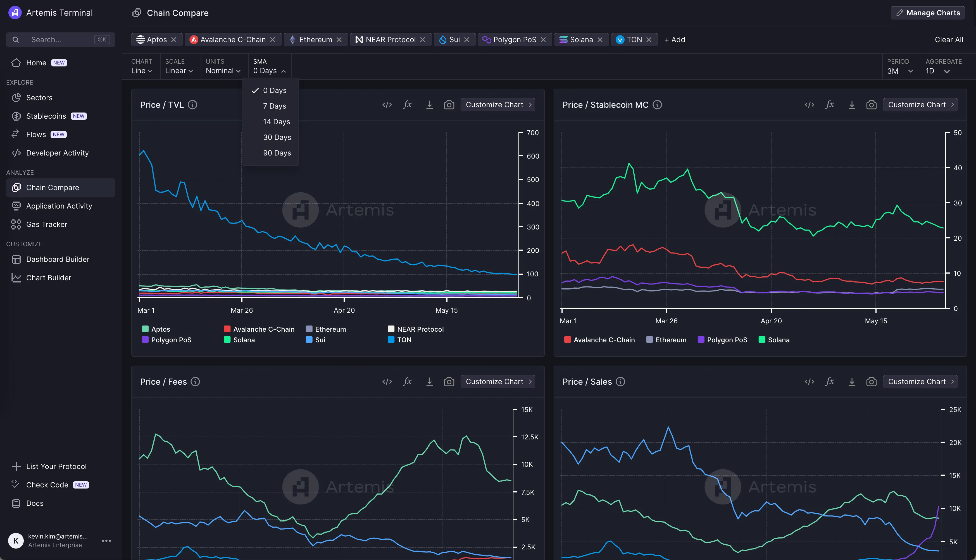The image size is (976, 560).
Task: Click the embed code icon on Price / TVL chart
Action: coord(387,105)
